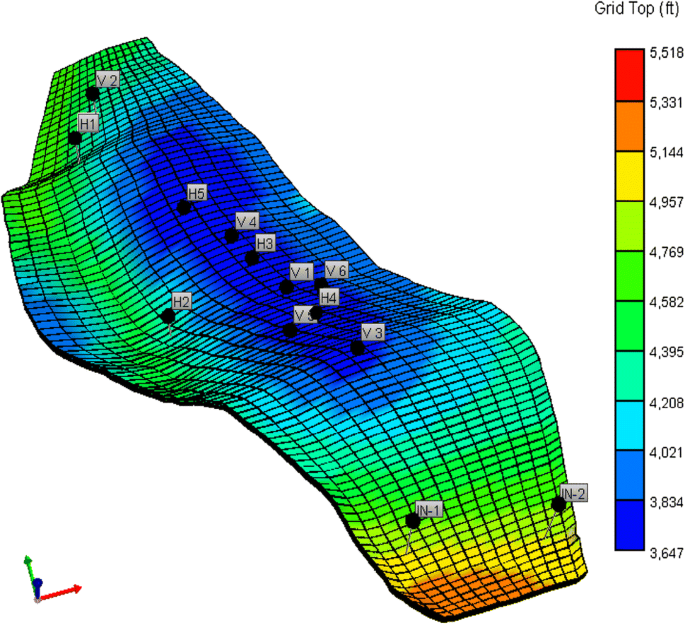Click the 5,518 legend maximum value
This screenshot has width=685, height=625.
[x=667, y=53]
